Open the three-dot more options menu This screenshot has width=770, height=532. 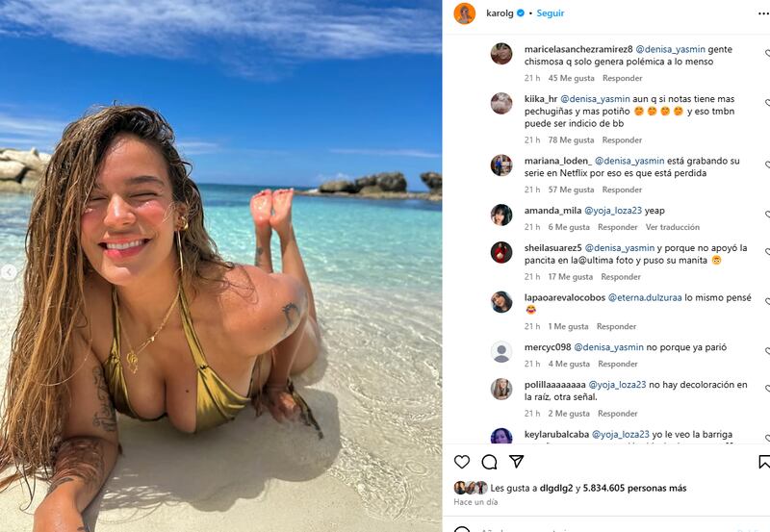(x=764, y=13)
